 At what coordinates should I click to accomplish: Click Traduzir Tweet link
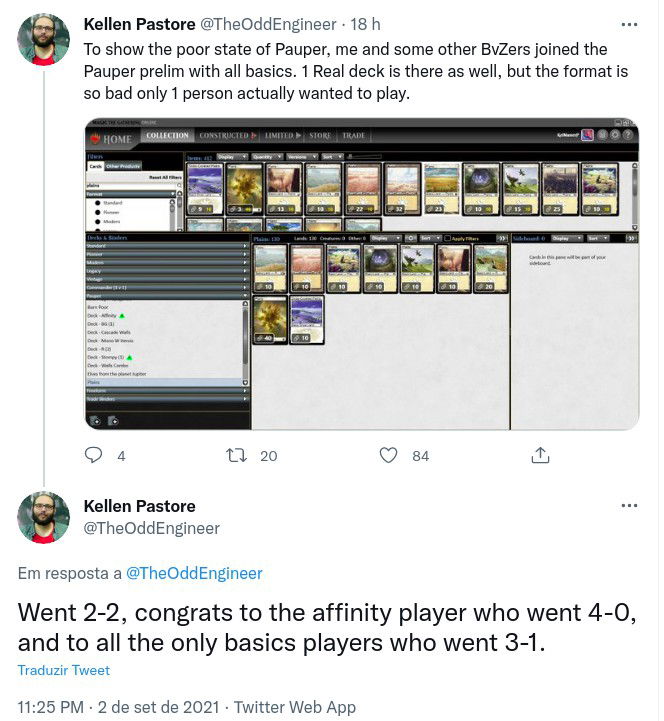pos(64,670)
